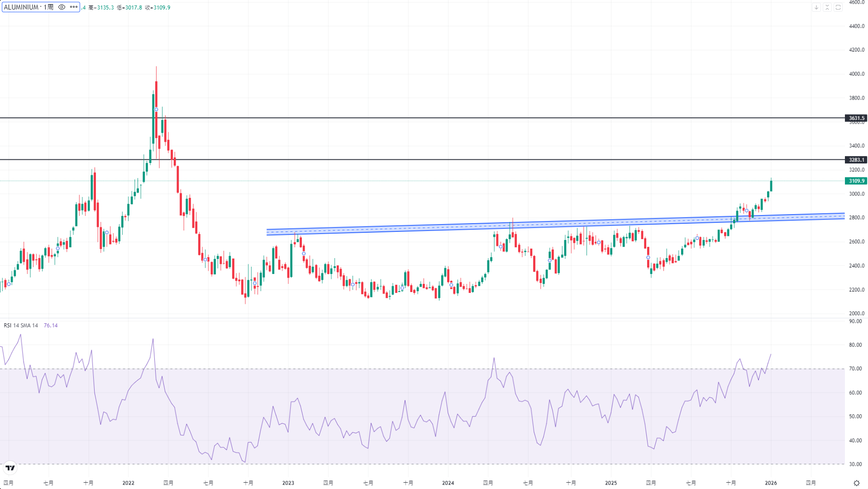This screenshot has width=868, height=489.
Task: Click the event marker circle near April 2025
Action: point(648,258)
